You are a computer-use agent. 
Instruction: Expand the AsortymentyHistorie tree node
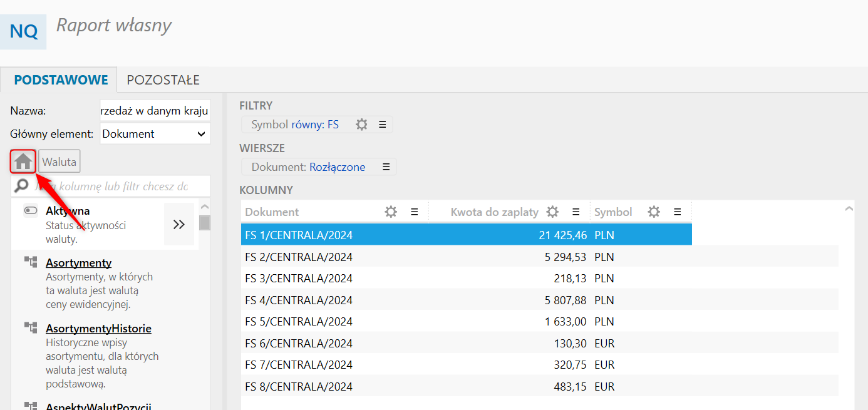point(31,328)
